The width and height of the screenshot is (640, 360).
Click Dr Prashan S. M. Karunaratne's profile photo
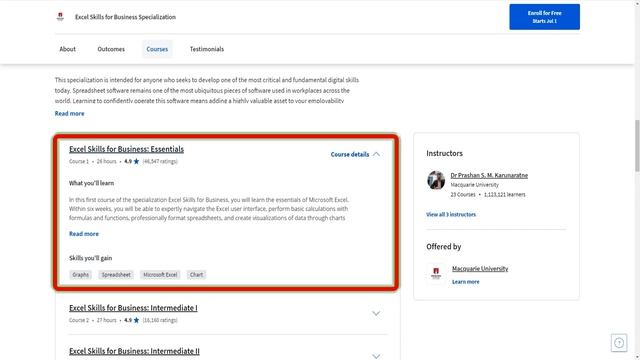click(436, 180)
